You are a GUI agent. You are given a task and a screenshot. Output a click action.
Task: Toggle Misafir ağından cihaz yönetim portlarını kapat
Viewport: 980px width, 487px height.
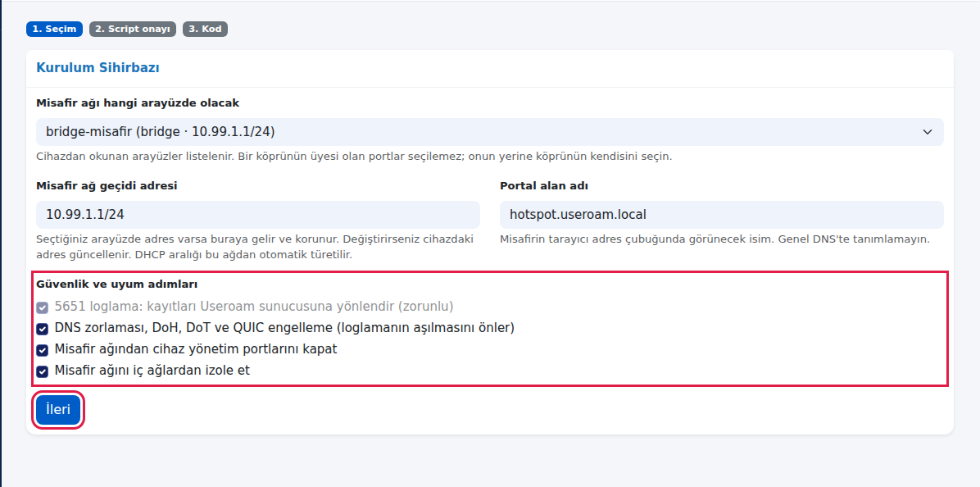pos(42,350)
